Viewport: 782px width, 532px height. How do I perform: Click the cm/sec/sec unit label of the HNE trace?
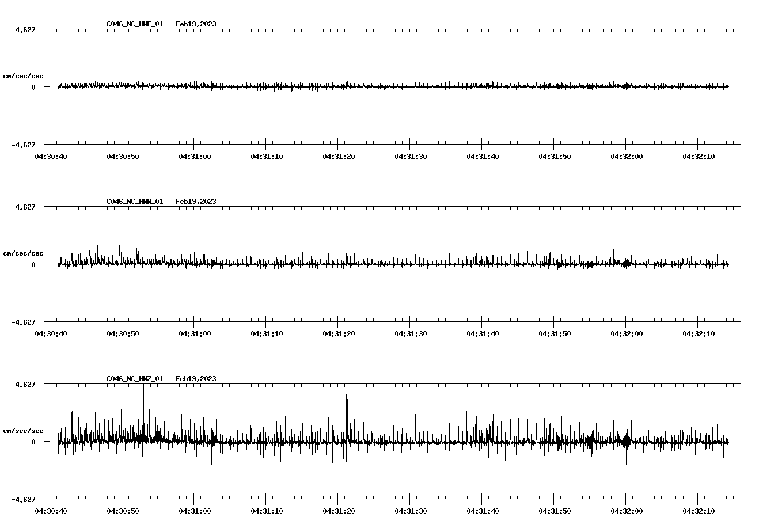(x=24, y=75)
